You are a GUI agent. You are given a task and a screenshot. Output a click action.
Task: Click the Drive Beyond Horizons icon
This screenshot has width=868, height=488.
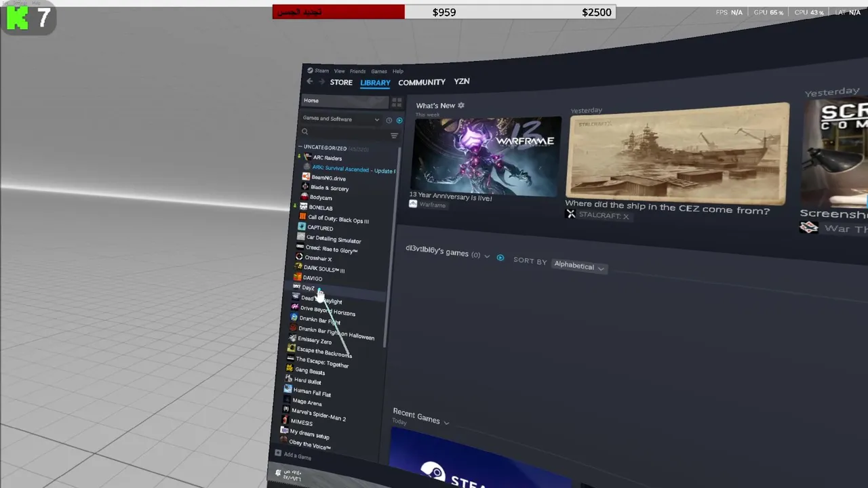(295, 307)
